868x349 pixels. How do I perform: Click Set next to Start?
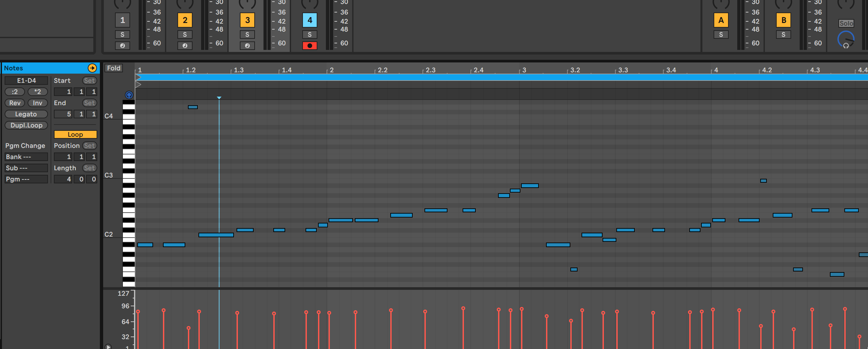point(89,80)
